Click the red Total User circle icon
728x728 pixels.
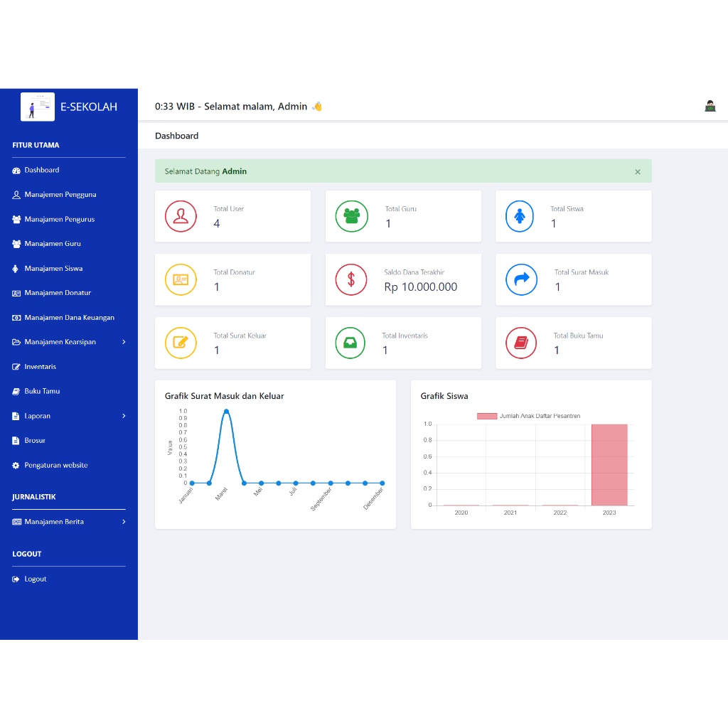tap(181, 216)
